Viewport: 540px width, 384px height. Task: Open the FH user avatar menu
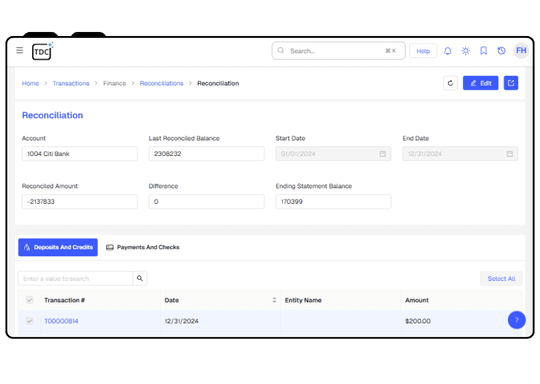click(x=521, y=51)
